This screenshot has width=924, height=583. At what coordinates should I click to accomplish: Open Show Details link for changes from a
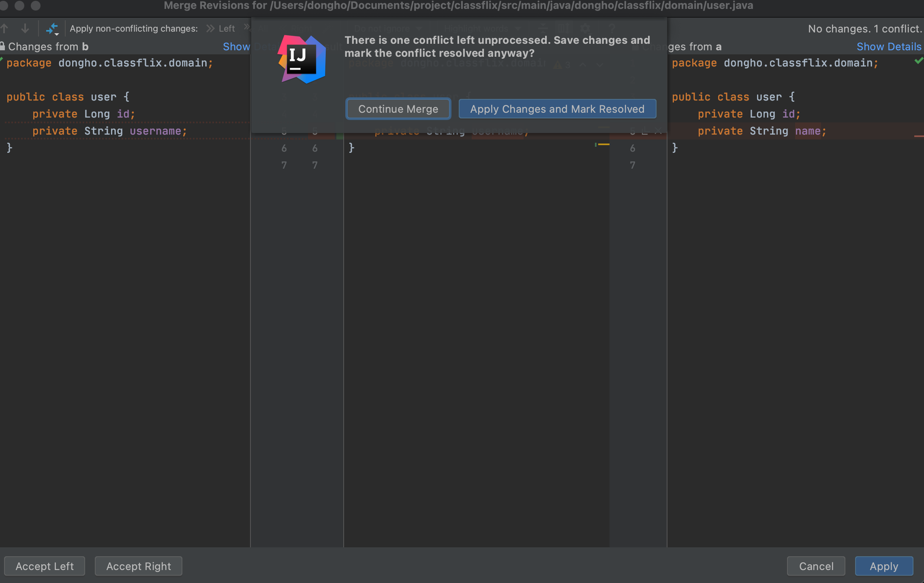(x=889, y=47)
